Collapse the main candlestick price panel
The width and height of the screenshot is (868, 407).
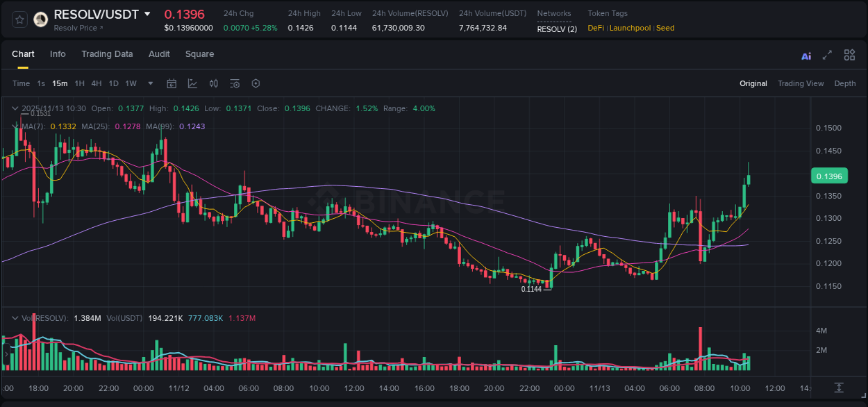pos(15,108)
